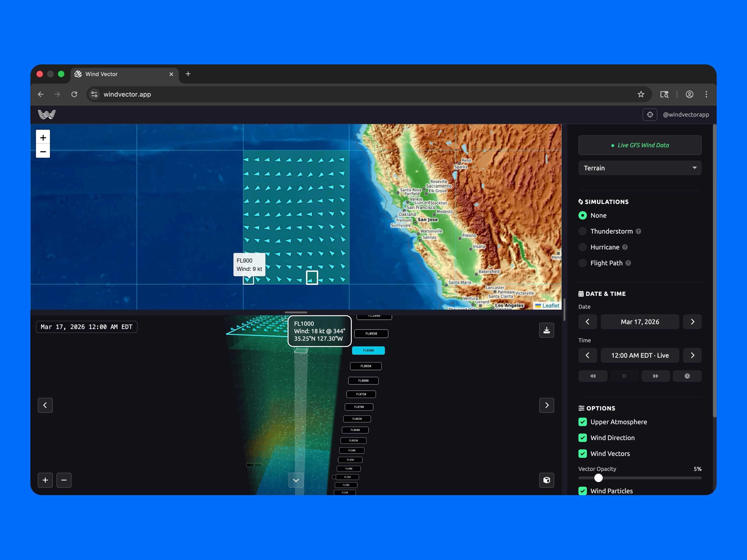Go back in browser history
The width and height of the screenshot is (747, 560).
tap(41, 94)
